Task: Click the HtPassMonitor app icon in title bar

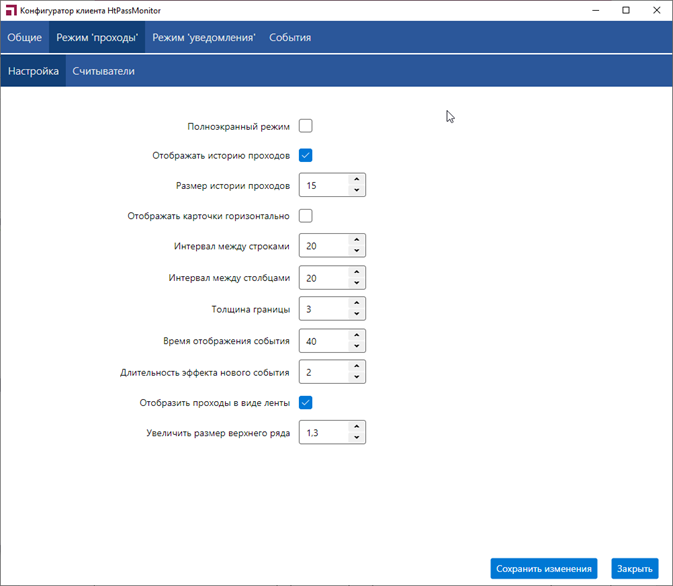Action: coord(10,10)
